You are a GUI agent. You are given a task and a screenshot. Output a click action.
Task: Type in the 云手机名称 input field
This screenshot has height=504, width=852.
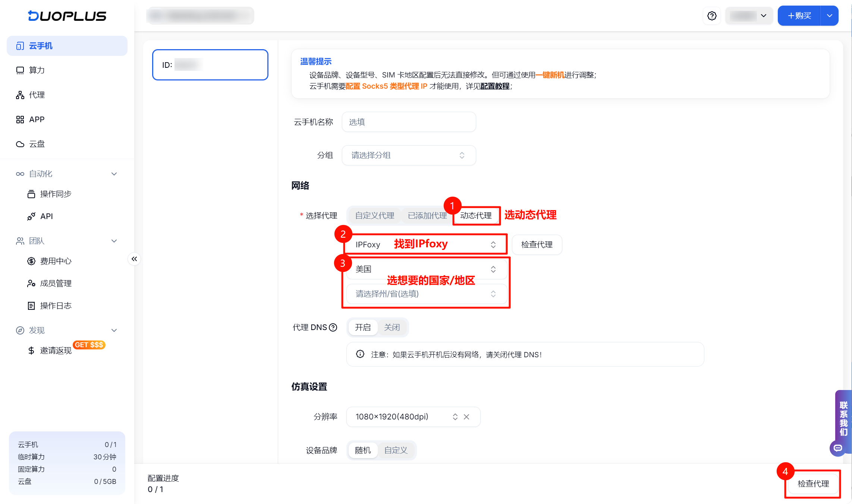pos(408,122)
